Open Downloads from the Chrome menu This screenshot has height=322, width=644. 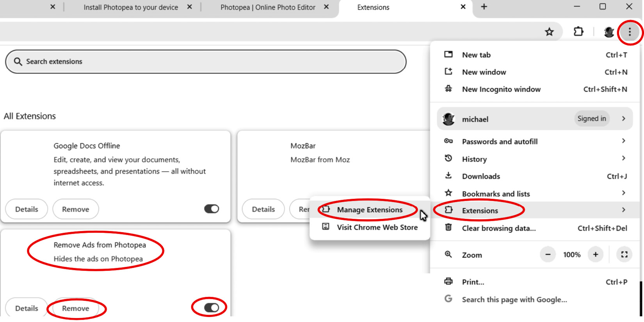click(535, 176)
